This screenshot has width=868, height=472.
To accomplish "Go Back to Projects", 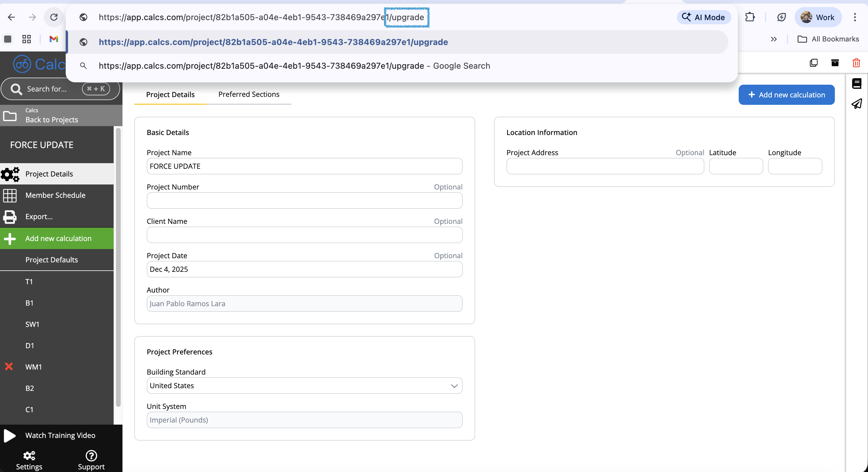I will (51, 119).
